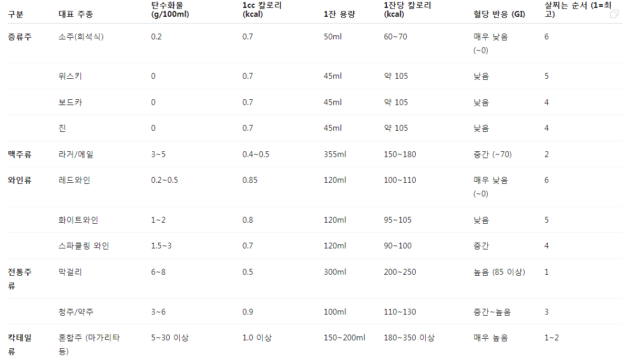Click the 소주(희석식) cell
This screenshot has width=626, height=364.
[81, 37]
